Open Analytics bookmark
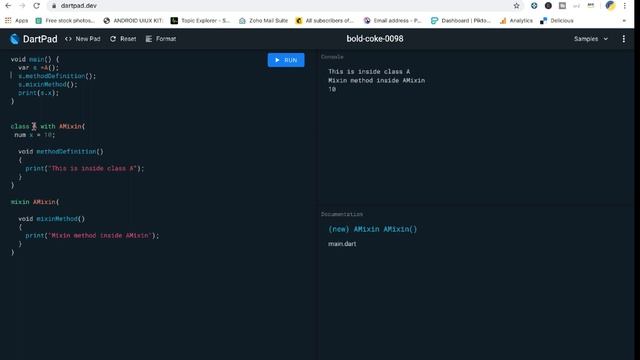 (x=516, y=20)
